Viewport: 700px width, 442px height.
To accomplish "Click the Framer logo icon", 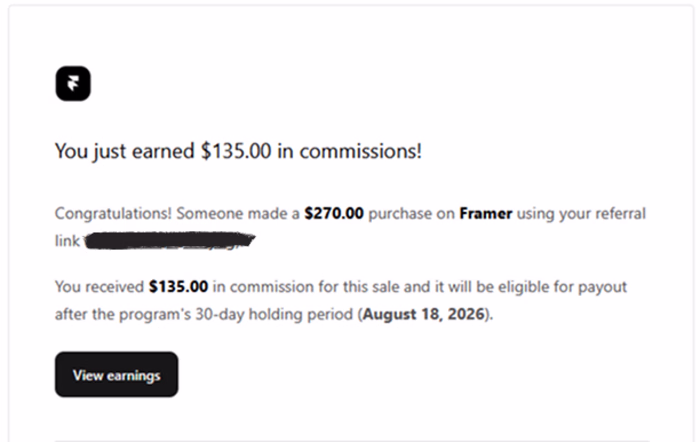I will click(73, 83).
